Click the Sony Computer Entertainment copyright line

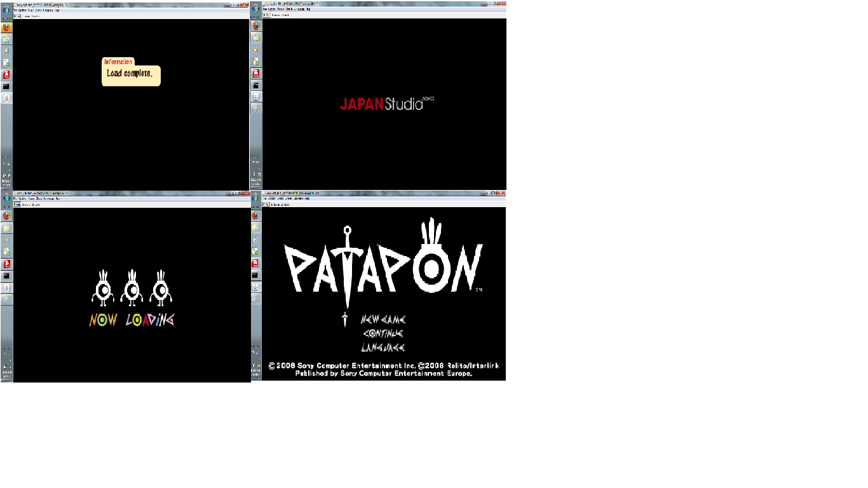[384, 366]
